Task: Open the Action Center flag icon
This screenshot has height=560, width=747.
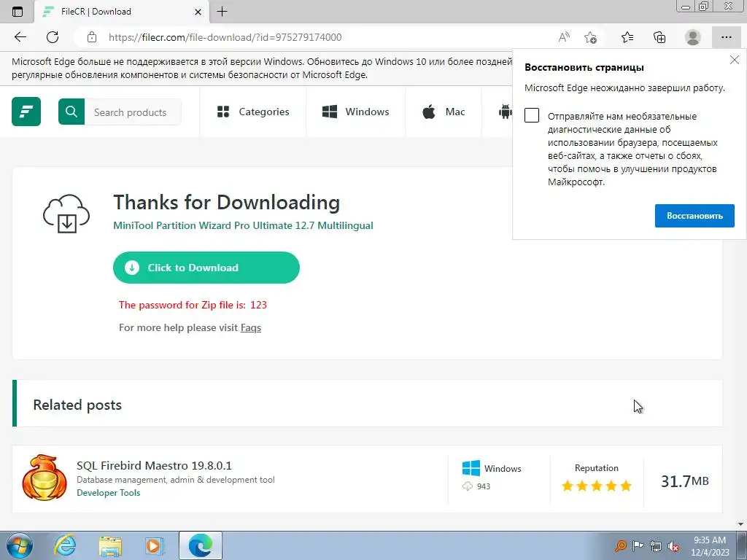Action: pos(638,545)
